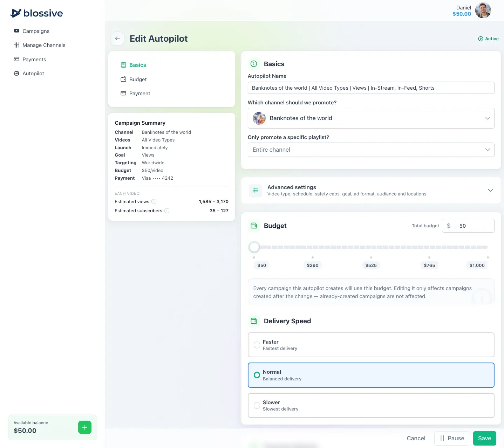Screen dimensions: 504x448
Task: Click the '35 – 127' estimated subscribers value
Action: pos(219,211)
